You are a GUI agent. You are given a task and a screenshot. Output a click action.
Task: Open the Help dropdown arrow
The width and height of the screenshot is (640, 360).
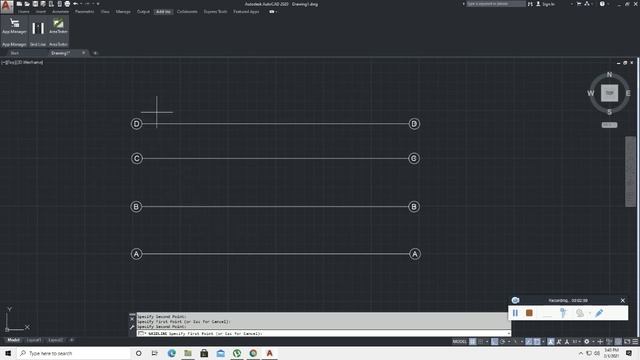coord(608,4)
